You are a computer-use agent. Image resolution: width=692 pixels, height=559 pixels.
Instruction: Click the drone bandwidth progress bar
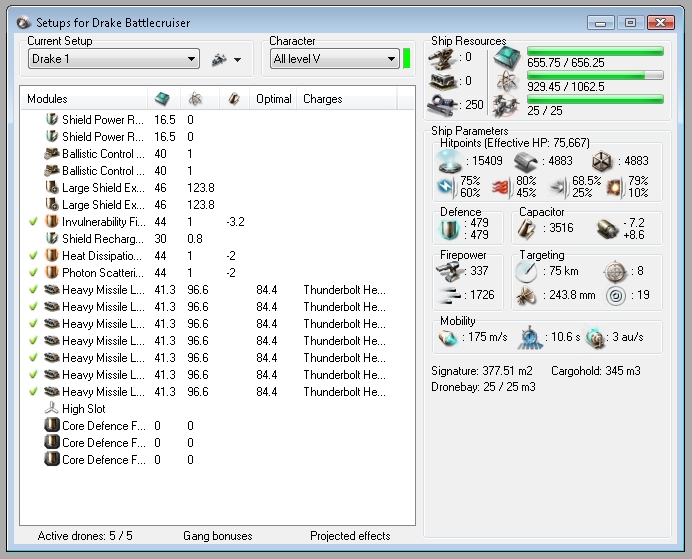click(595, 99)
